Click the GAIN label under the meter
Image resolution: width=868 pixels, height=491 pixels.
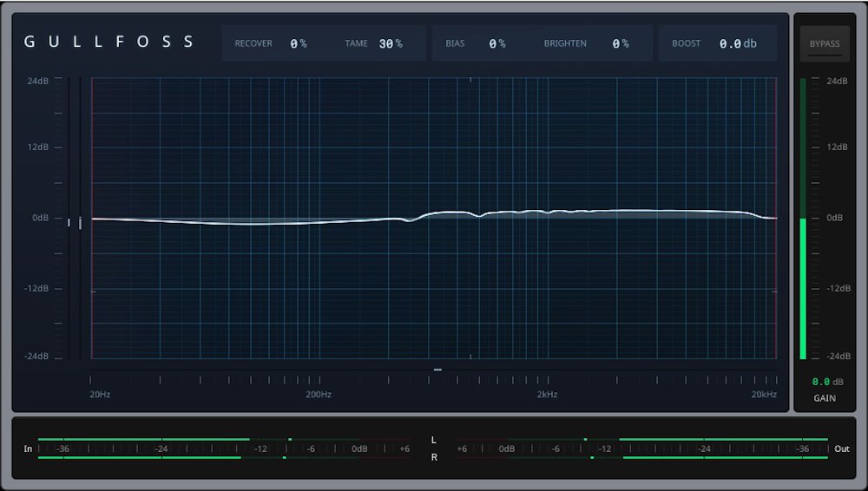pos(825,398)
